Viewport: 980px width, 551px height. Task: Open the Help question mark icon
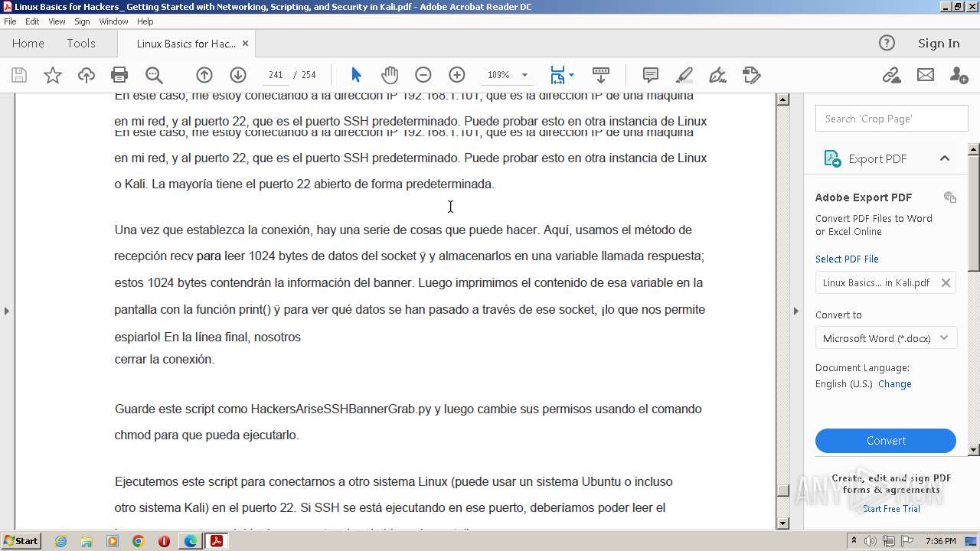(887, 44)
